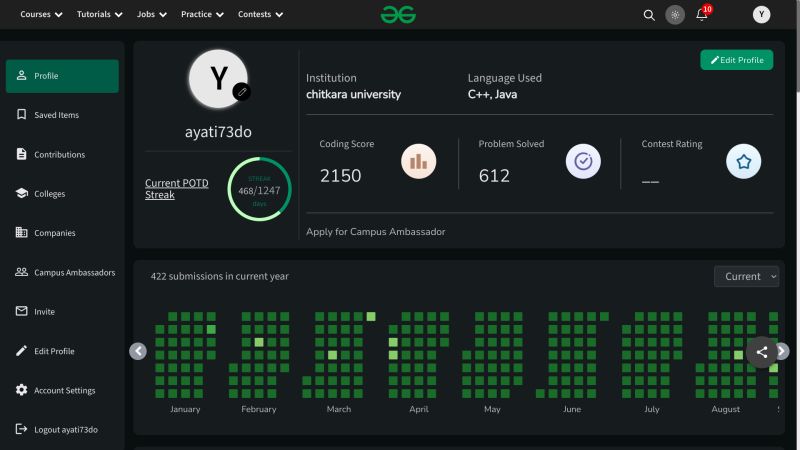Expand the Courses menu
800x450 pixels.
41,14
